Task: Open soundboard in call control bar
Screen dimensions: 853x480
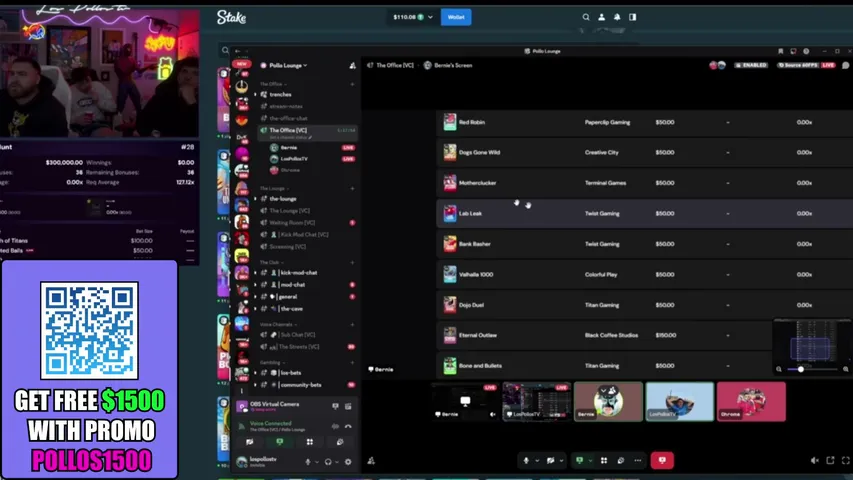Action: [621, 460]
